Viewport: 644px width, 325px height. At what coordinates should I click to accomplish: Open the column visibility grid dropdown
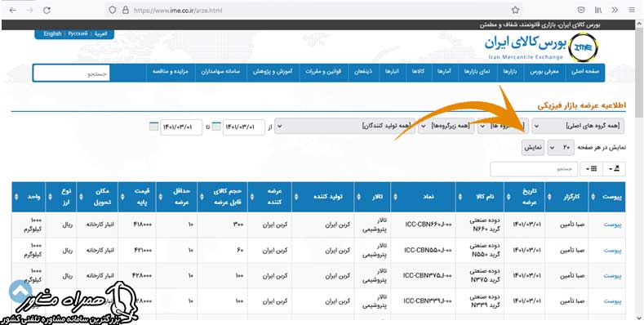click(x=591, y=169)
